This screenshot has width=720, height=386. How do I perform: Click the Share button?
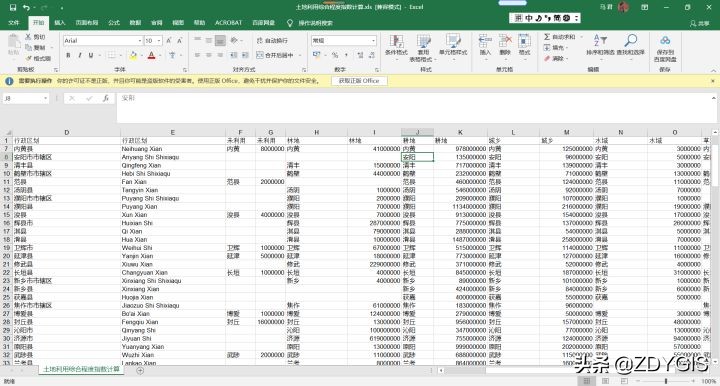tap(699, 23)
